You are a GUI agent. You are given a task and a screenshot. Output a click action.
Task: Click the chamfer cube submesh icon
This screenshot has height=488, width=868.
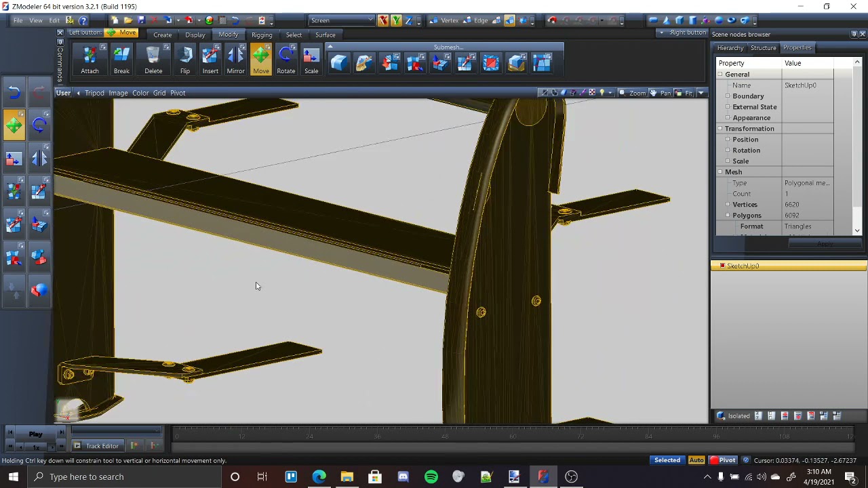point(338,63)
